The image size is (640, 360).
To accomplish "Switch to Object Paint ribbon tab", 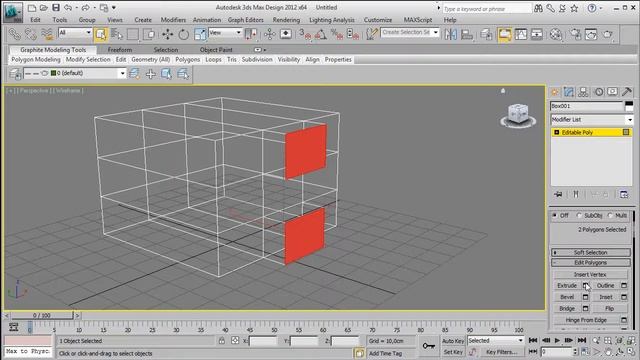I will coord(216,50).
